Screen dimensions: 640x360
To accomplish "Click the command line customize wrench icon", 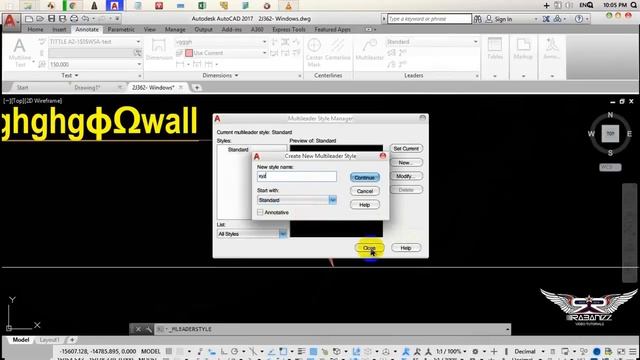I will pos(148,329).
